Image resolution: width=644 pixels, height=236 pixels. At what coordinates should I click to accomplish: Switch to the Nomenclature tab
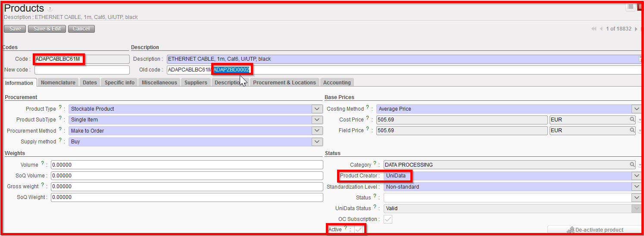tap(58, 83)
